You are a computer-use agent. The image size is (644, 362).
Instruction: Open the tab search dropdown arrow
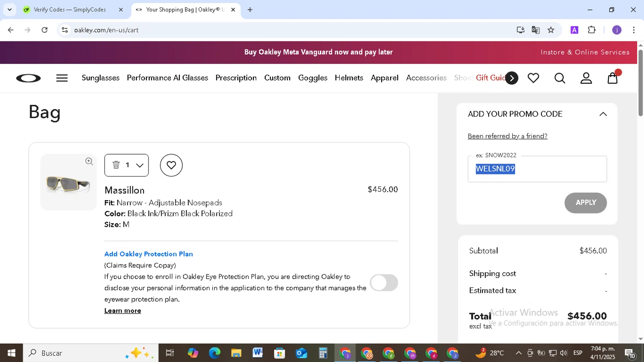tap(9, 9)
